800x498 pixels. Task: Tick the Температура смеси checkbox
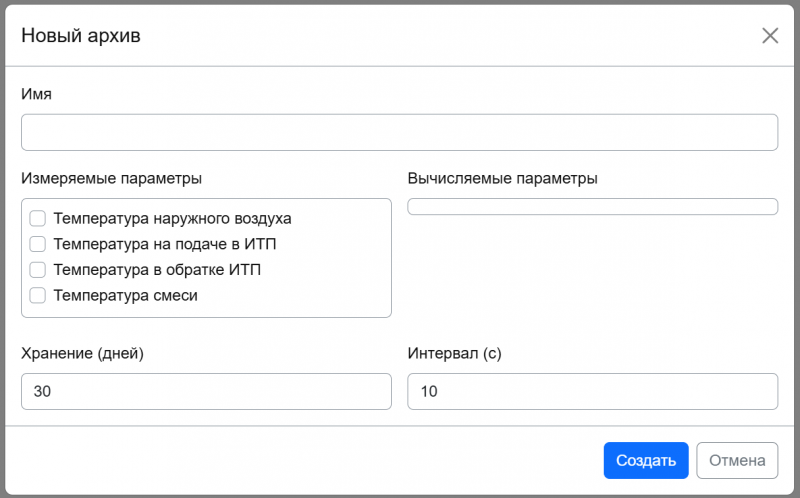[38, 295]
